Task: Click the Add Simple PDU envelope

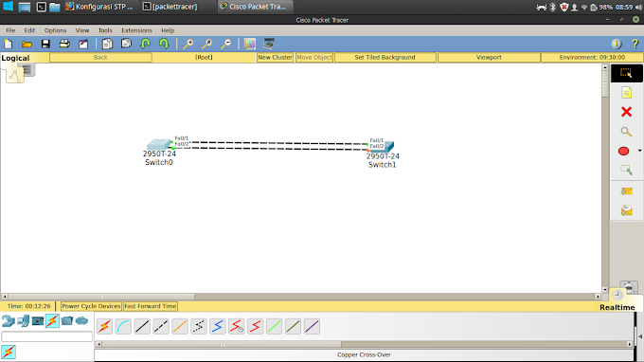Action: 626,191
